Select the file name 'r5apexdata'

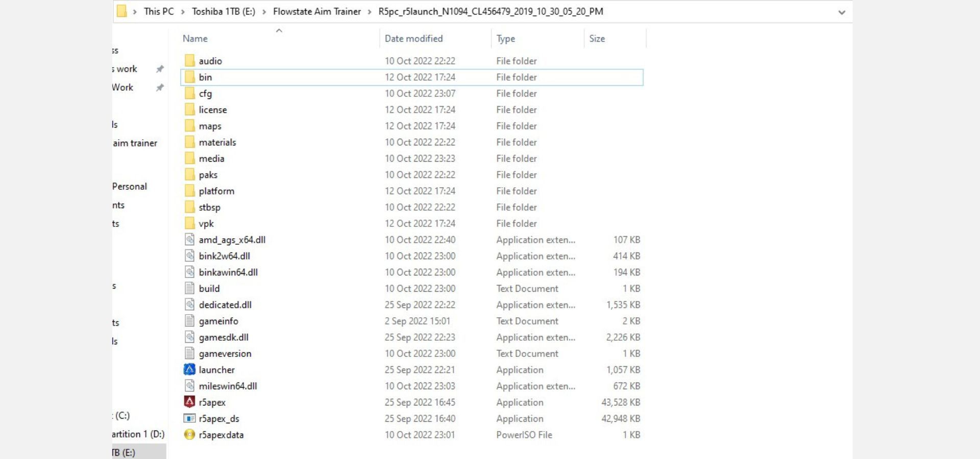point(221,435)
